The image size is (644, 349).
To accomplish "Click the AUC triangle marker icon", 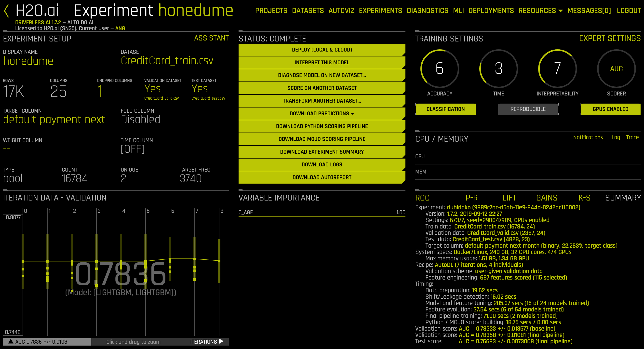I will pyautogui.click(x=11, y=341).
